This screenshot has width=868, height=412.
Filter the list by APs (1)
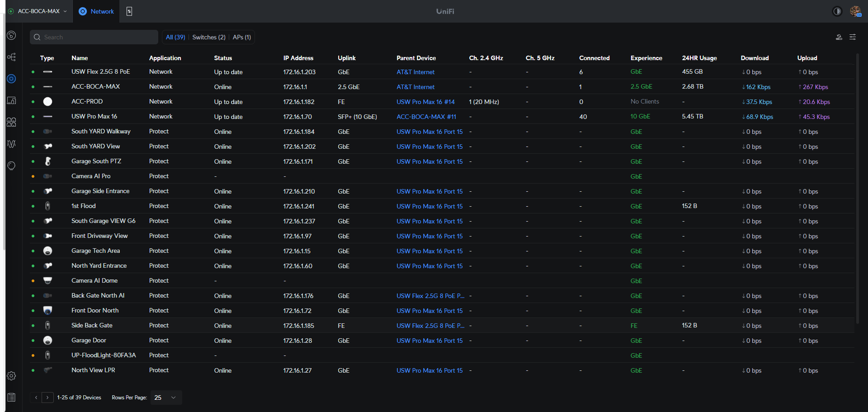[242, 37]
